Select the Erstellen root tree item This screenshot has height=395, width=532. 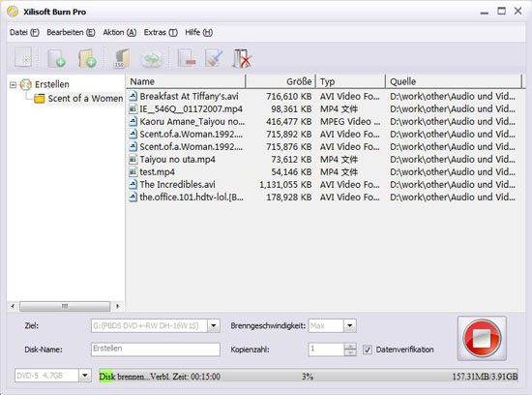click(52, 84)
